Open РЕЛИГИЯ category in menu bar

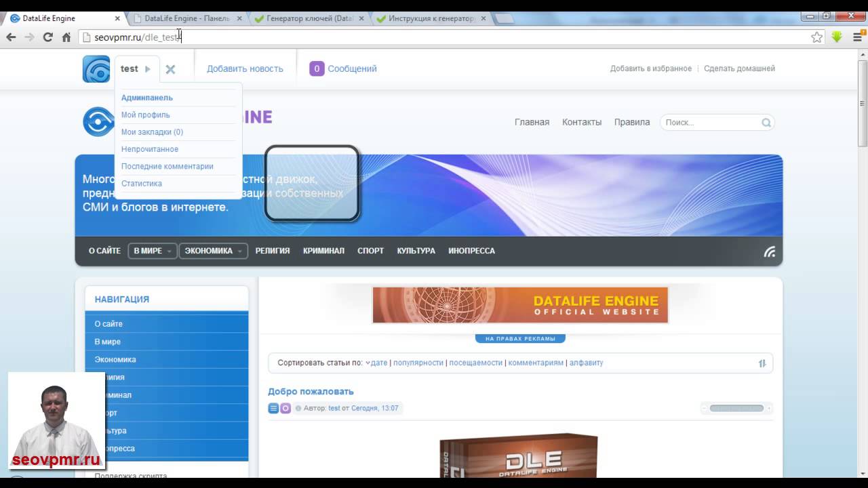[273, 251]
